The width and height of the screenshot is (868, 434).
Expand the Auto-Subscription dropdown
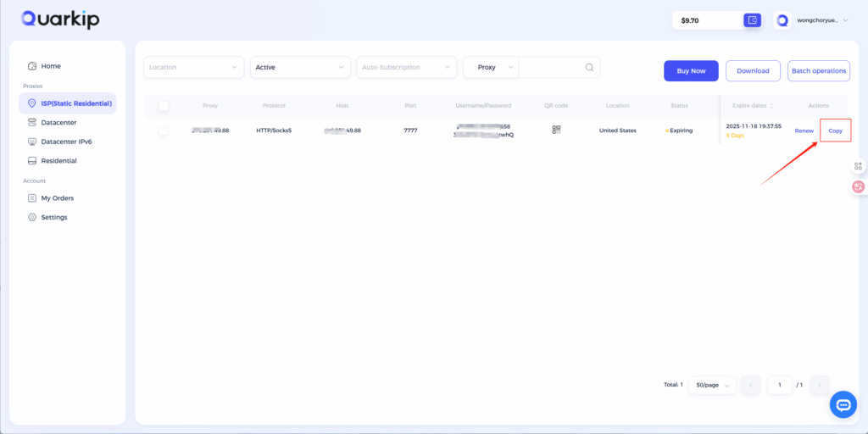tap(405, 68)
